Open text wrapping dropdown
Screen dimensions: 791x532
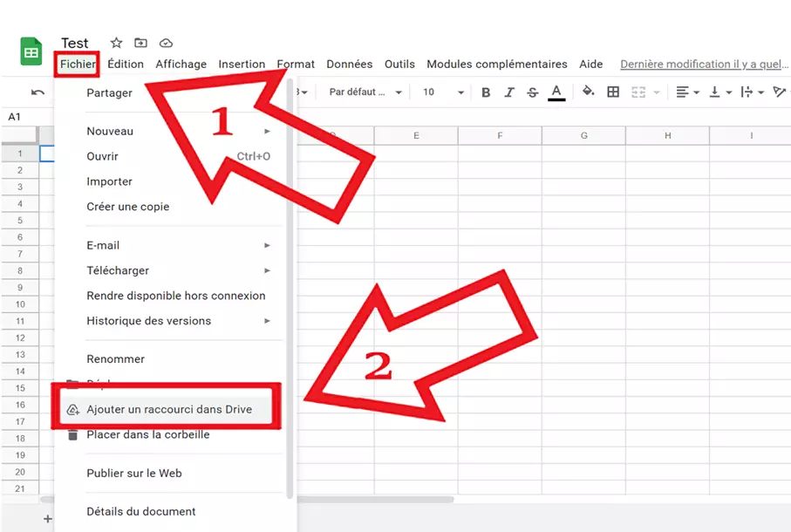coord(752,92)
